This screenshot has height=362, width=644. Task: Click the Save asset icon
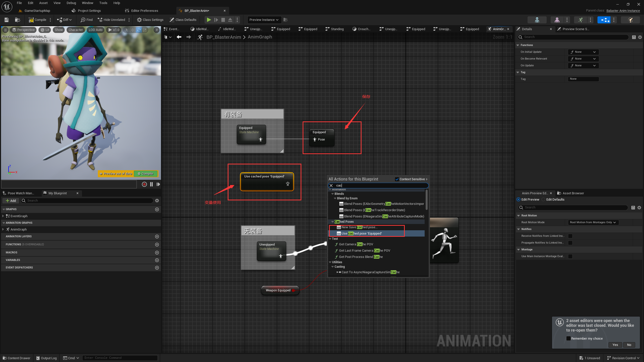(7, 20)
